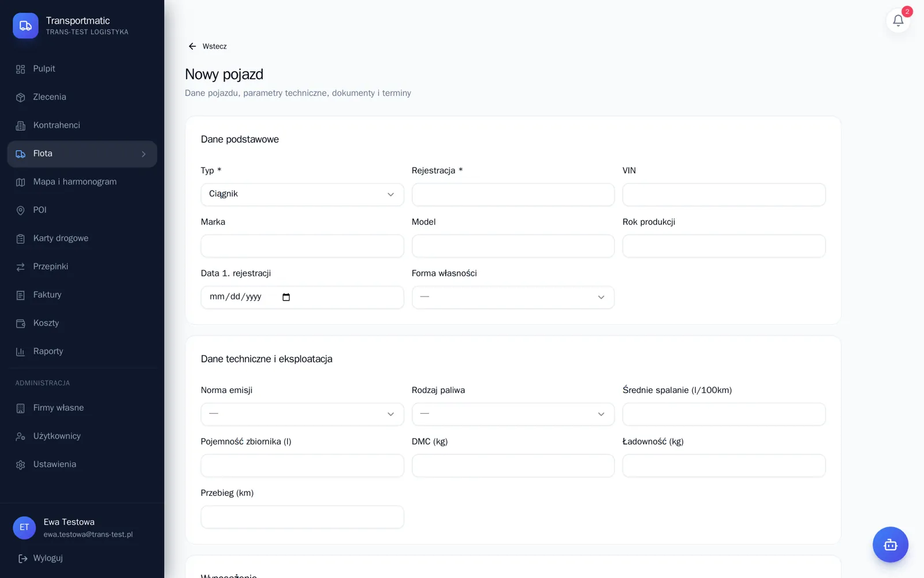Click the Raporty chart icon
Screen dimensions: 924x578
coord(20,352)
